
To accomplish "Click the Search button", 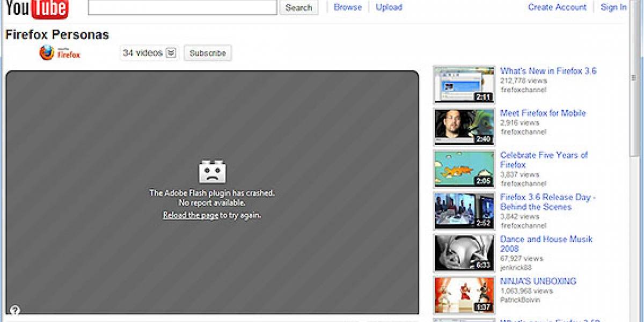I will pyautogui.click(x=299, y=8).
